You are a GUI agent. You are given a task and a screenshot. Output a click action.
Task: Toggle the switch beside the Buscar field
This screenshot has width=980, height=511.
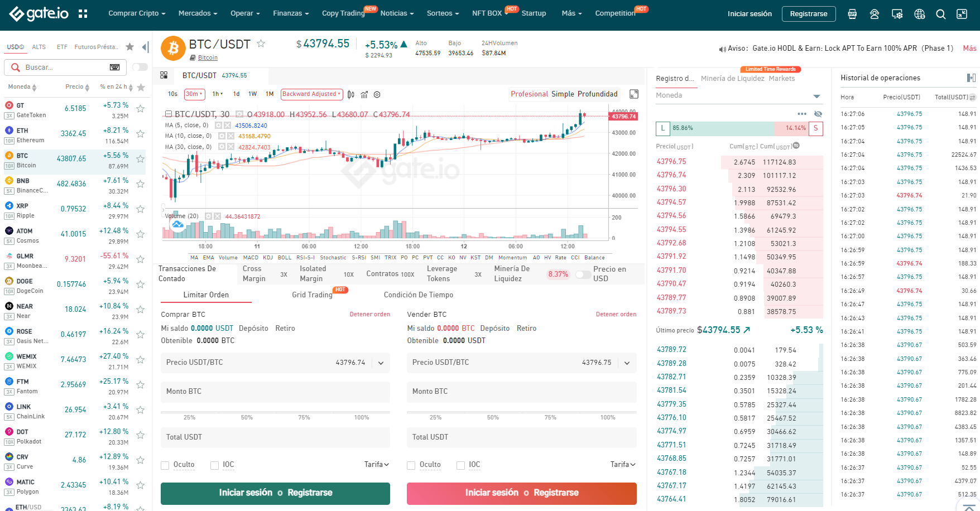[140, 67]
